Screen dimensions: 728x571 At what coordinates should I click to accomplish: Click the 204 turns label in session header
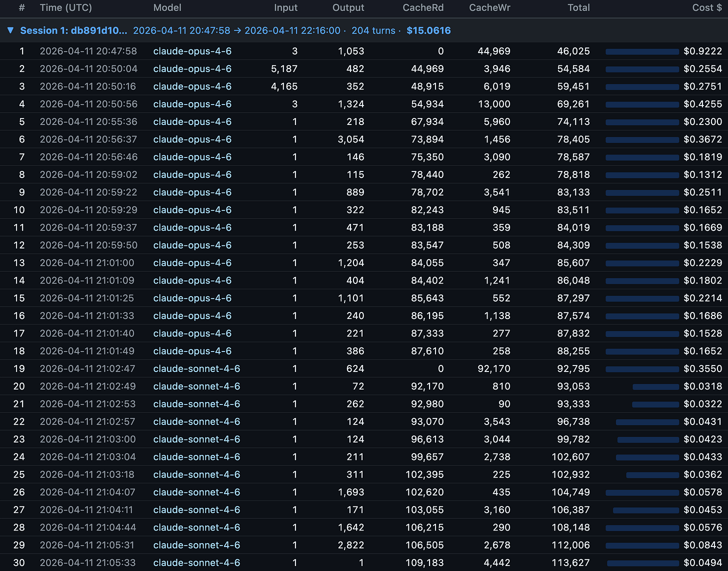click(373, 30)
